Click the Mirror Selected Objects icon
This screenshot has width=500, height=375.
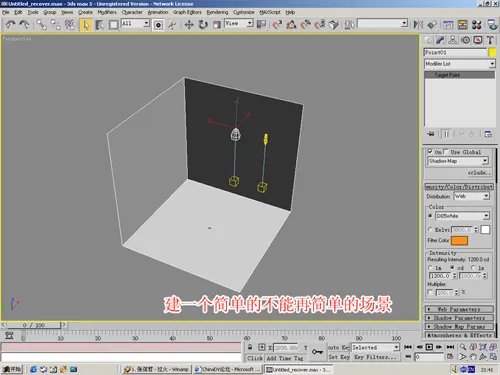click(418, 24)
